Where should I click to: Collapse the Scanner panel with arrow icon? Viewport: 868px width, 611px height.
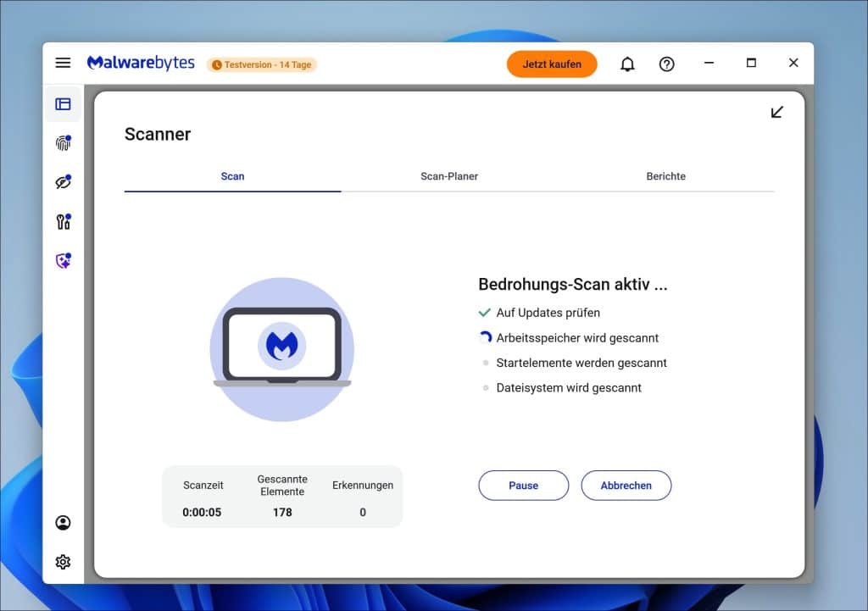coord(776,112)
